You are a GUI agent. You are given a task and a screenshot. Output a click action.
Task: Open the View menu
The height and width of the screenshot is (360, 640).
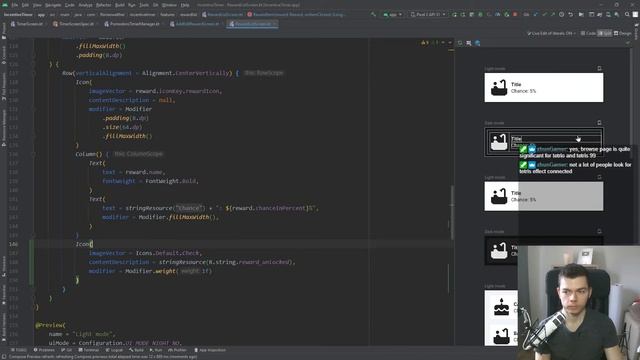[37, 5]
